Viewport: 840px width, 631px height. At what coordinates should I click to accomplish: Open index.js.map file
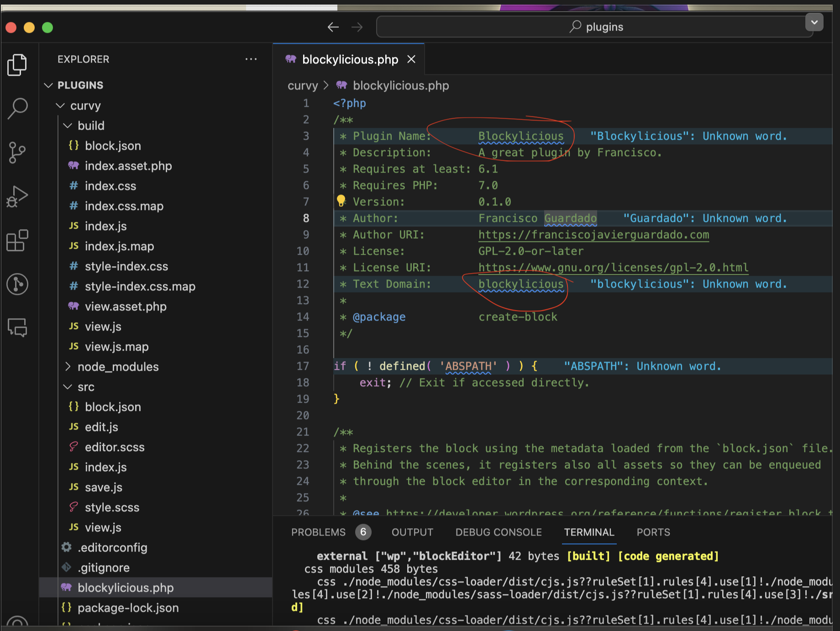[x=120, y=246]
